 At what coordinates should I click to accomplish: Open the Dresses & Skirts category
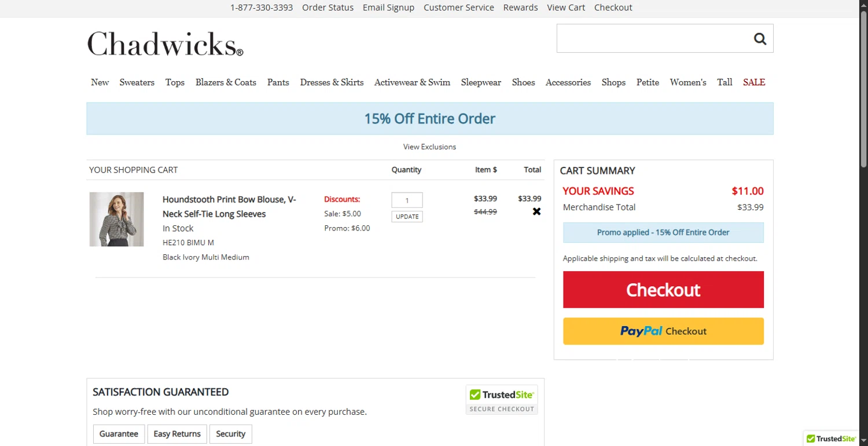[332, 82]
